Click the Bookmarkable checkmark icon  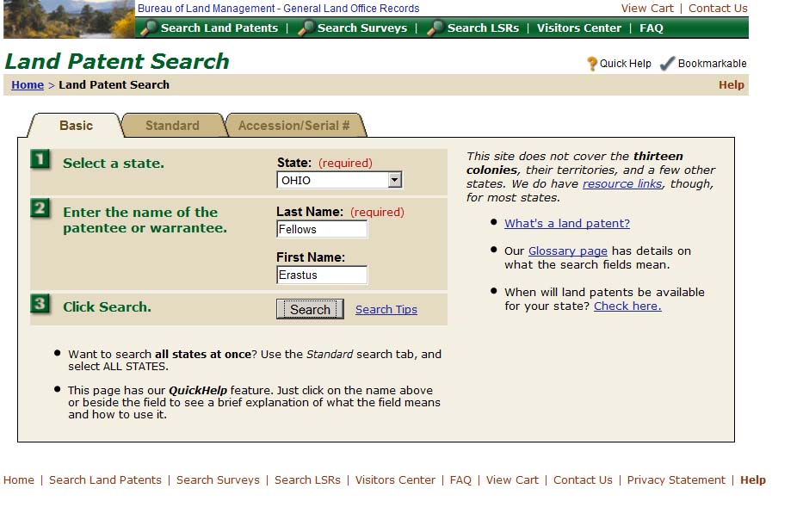(667, 64)
